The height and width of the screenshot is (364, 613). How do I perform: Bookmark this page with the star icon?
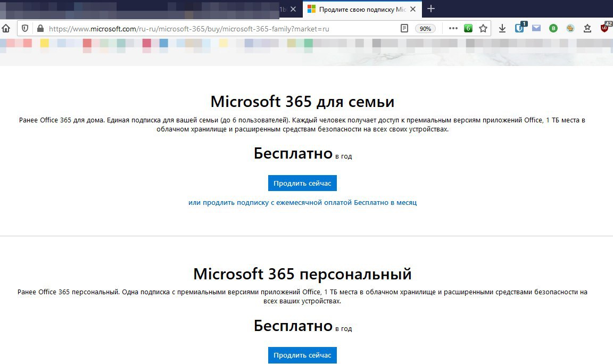483,29
